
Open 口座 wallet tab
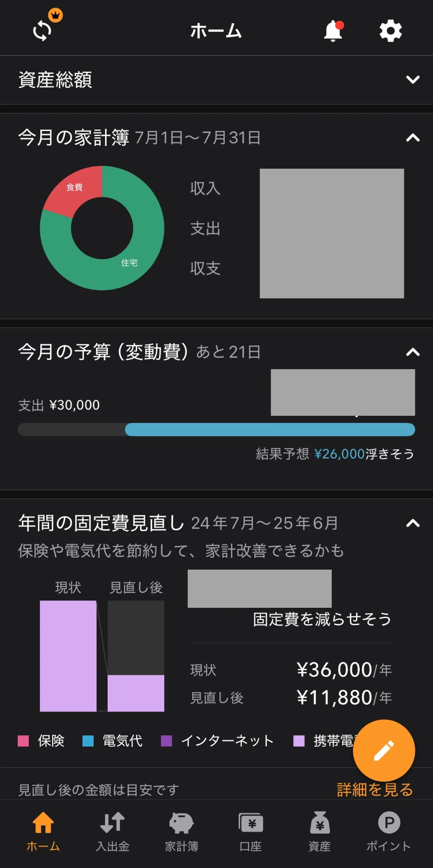click(x=251, y=832)
